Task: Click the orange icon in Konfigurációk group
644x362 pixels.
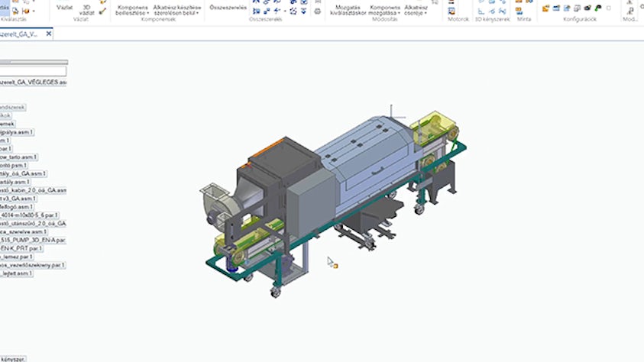Action: [545, 8]
